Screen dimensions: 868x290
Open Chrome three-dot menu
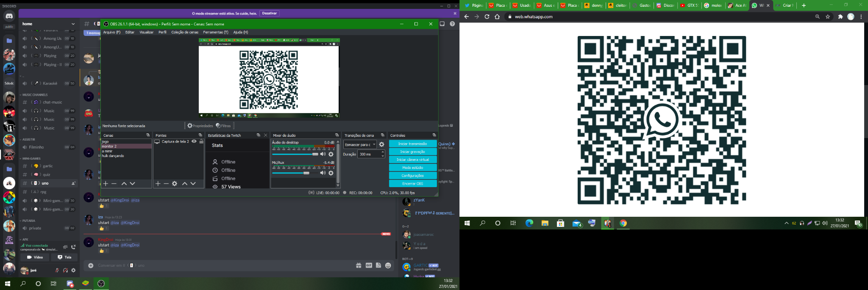point(861,17)
